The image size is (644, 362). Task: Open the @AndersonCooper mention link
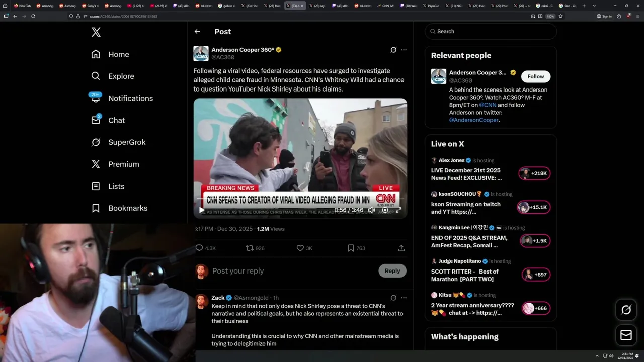(473, 120)
